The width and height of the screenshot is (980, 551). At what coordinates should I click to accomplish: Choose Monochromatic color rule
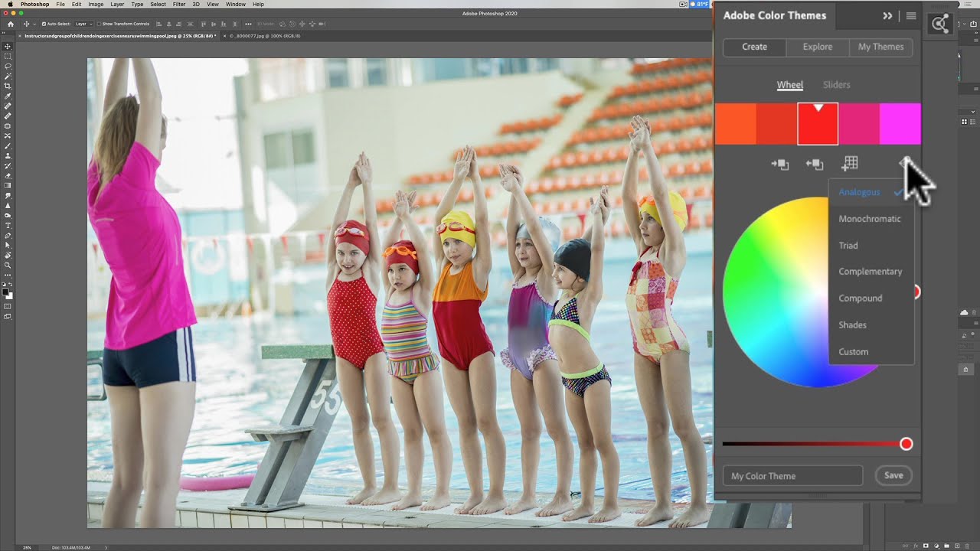pos(871,219)
